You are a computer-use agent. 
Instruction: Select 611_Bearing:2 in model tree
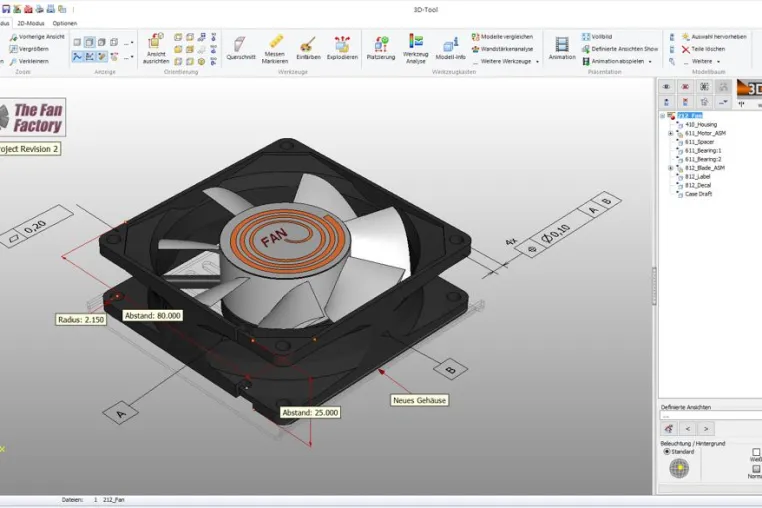[703, 159]
